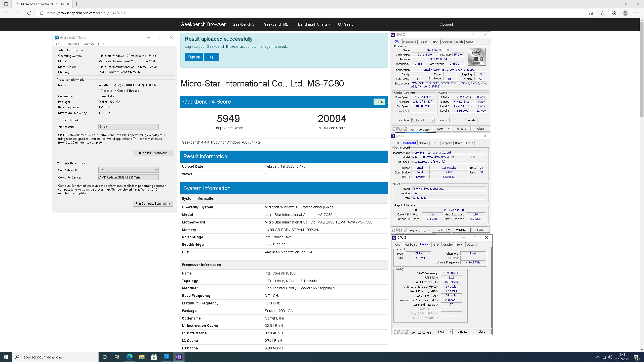This screenshot has width=644, height=362.
Task: Click the site lock icon in address bar
Action: tap(42, 13)
